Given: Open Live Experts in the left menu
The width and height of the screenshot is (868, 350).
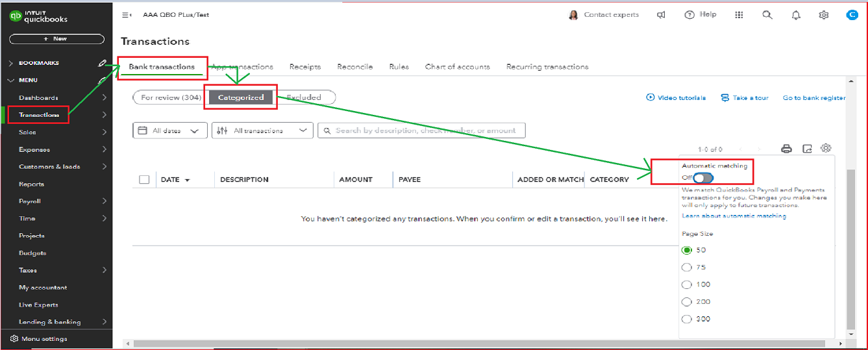Looking at the screenshot, I should [38, 305].
